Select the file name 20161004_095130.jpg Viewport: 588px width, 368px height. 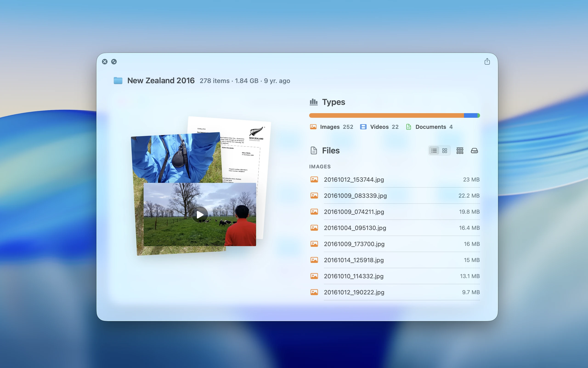[355, 228]
